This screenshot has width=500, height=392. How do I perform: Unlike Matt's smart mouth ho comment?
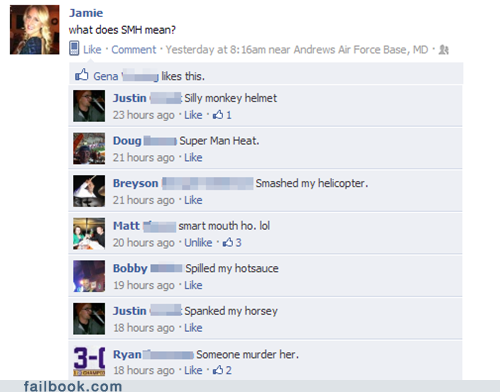point(198,242)
